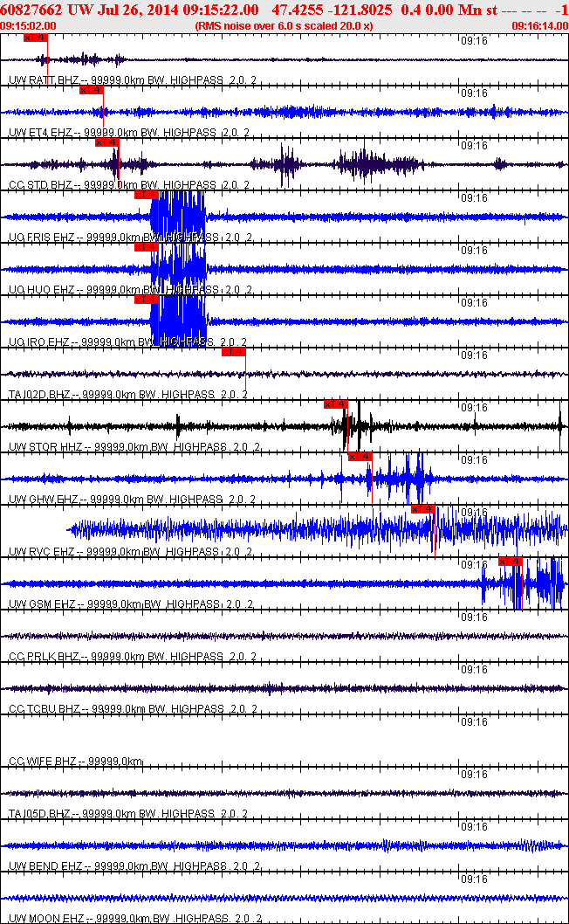Select the UW ET4 EHZ station label
Viewport: 569px width, 924px height.
coord(41,133)
